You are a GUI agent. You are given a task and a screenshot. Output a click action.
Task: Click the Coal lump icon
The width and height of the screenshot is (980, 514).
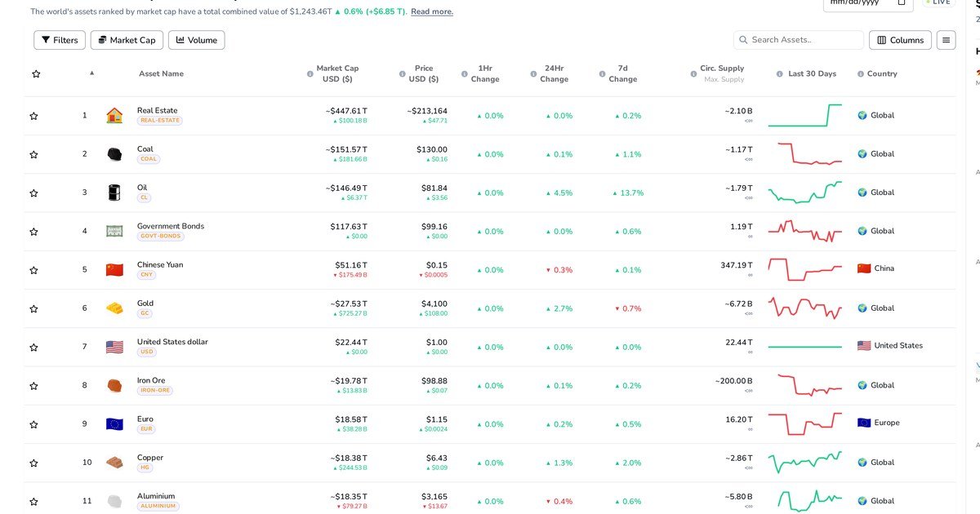(114, 154)
